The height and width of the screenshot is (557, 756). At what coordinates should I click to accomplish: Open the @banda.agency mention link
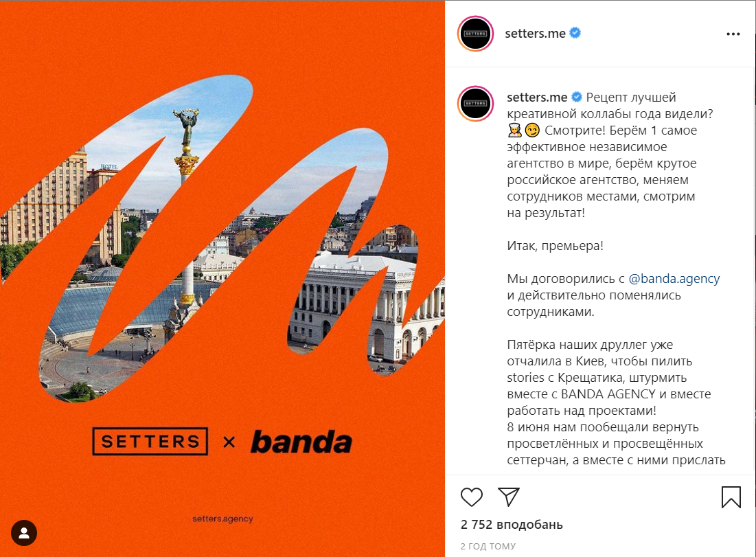click(674, 279)
